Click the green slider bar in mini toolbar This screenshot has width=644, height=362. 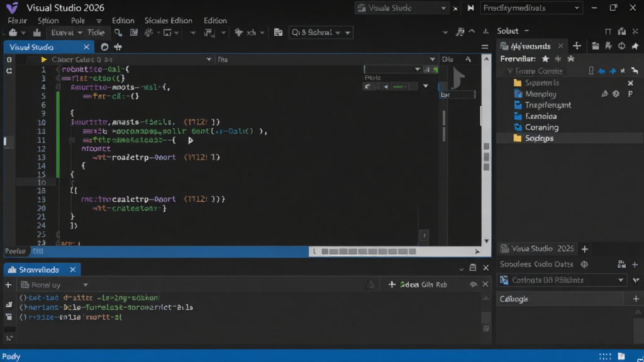399,87
